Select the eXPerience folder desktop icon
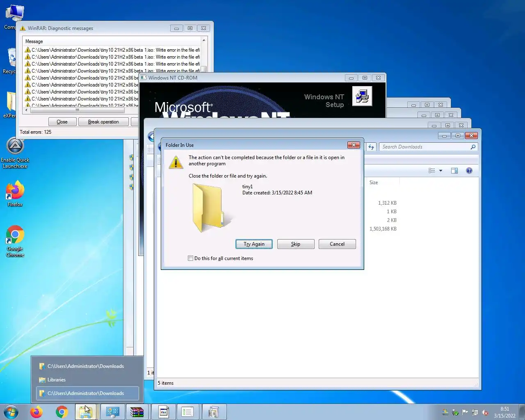The width and height of the screenshot is (525, 420). (x=10, y=105)
